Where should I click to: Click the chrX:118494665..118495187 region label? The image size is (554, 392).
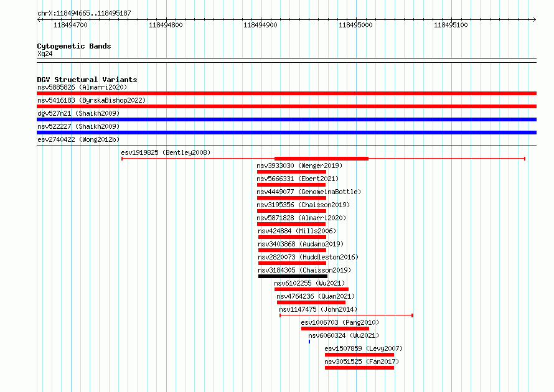coord(84,13)
